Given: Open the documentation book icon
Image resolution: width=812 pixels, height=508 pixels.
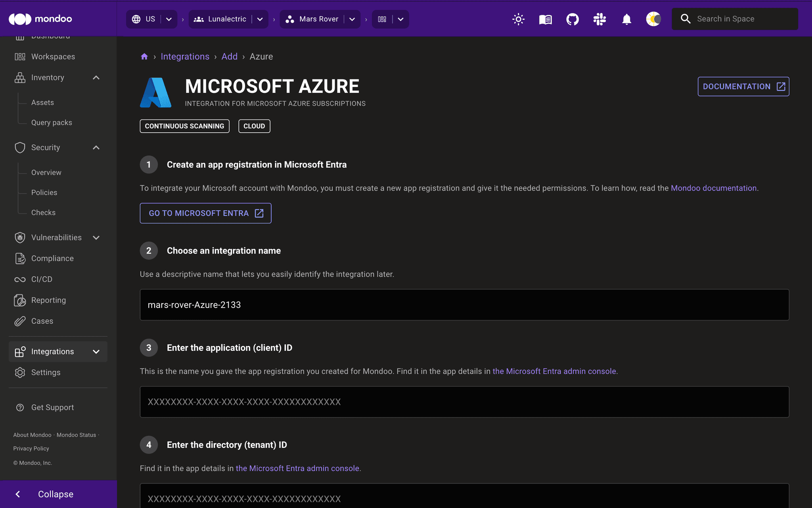Looking at the screenshot, I should pyautogui.click(x=545, y=19).
